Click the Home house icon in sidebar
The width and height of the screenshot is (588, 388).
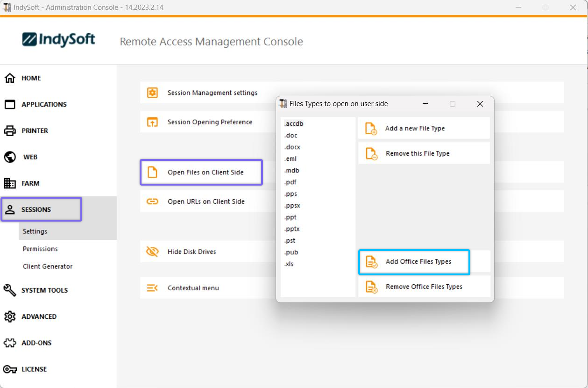10,78
